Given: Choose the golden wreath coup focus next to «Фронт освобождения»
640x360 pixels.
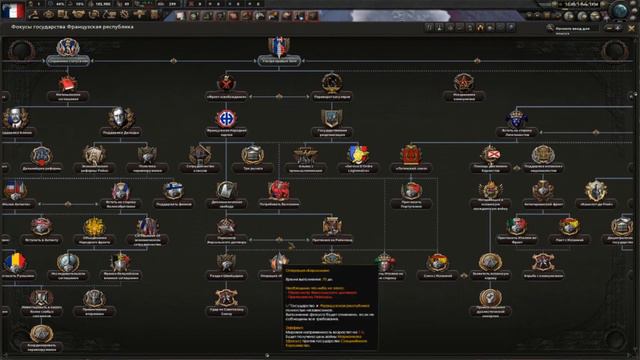Looking at the screenshot, I should [x=332, y=87].
